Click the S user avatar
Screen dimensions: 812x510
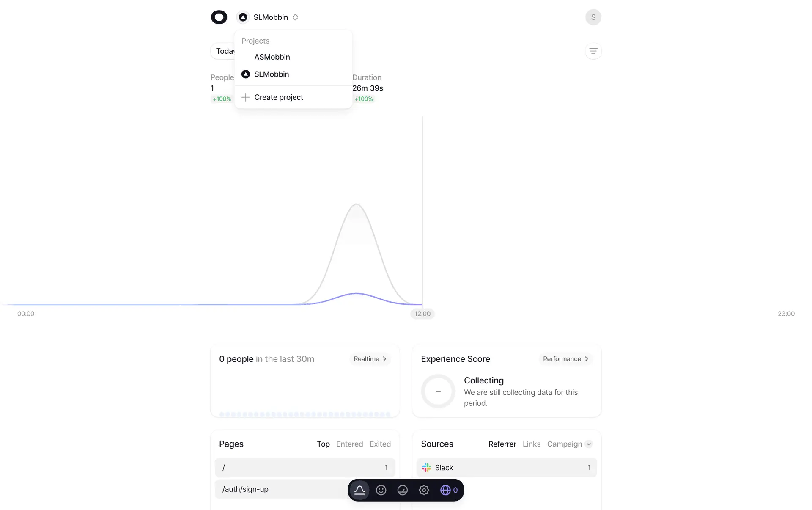pos(593,17)
